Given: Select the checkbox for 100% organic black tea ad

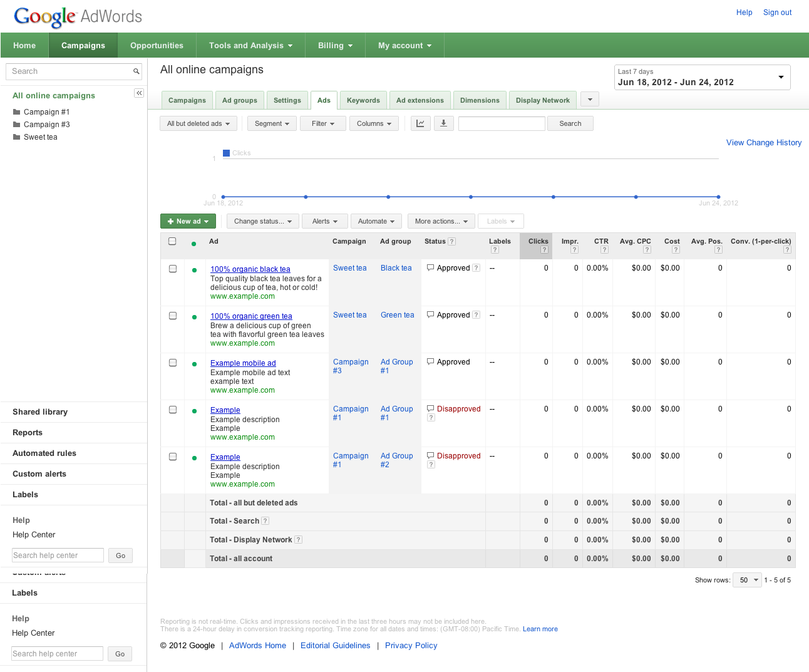Looking at the screenshot, I should 173,269.
